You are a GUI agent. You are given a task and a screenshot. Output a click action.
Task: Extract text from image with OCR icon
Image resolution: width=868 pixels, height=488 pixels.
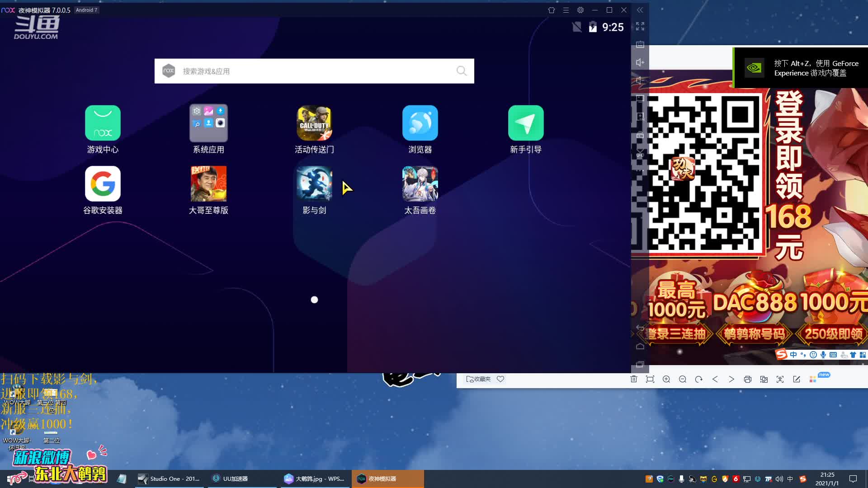tap(780, 379)
